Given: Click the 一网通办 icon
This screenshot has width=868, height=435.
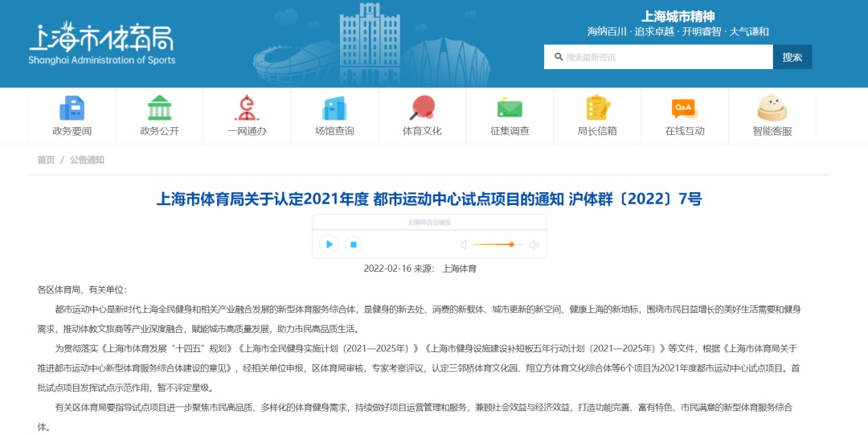Looking at the screenshot, I should point(247,108).
